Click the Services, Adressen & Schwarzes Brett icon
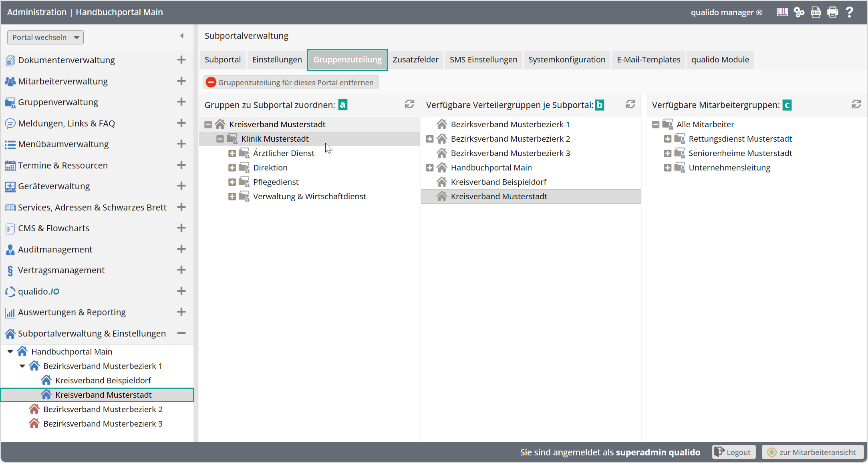The image size is (868, 463). [x=10, y=208]
